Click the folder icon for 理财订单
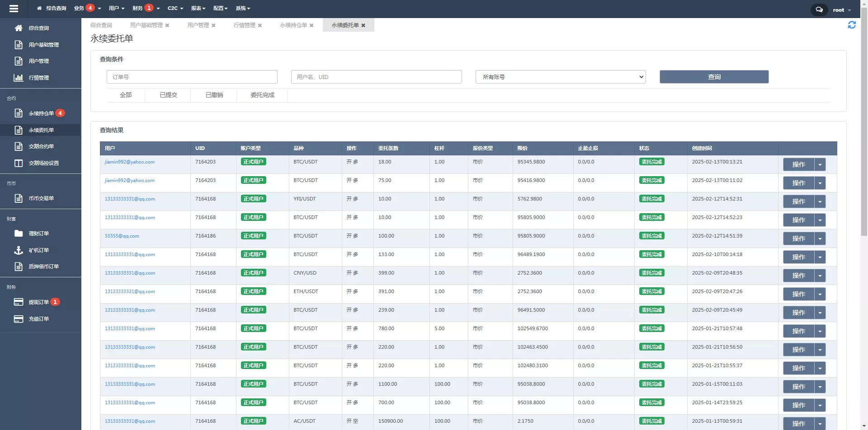 click(19, 234)
